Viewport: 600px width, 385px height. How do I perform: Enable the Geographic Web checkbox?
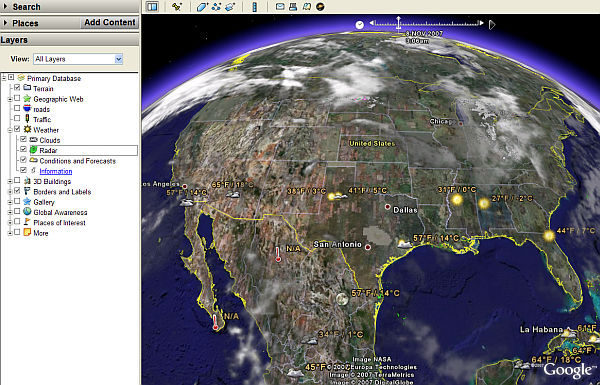pyautogui.click(x=17, y=98)
